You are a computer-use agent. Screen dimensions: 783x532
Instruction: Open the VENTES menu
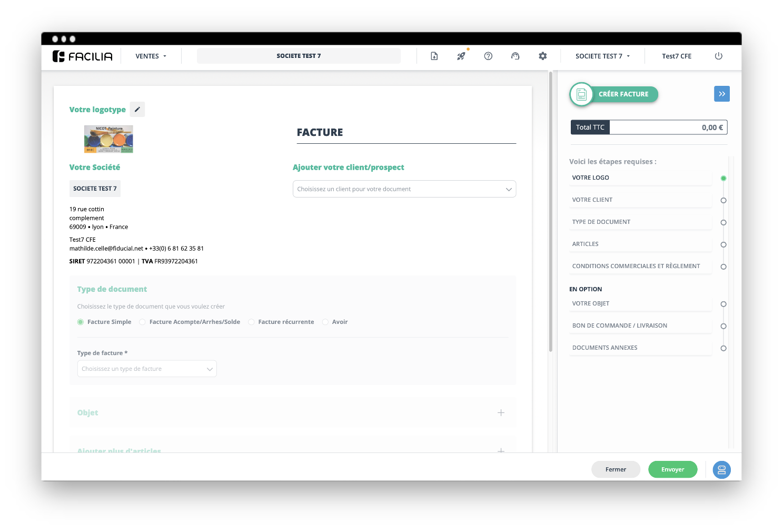point(151,56)
